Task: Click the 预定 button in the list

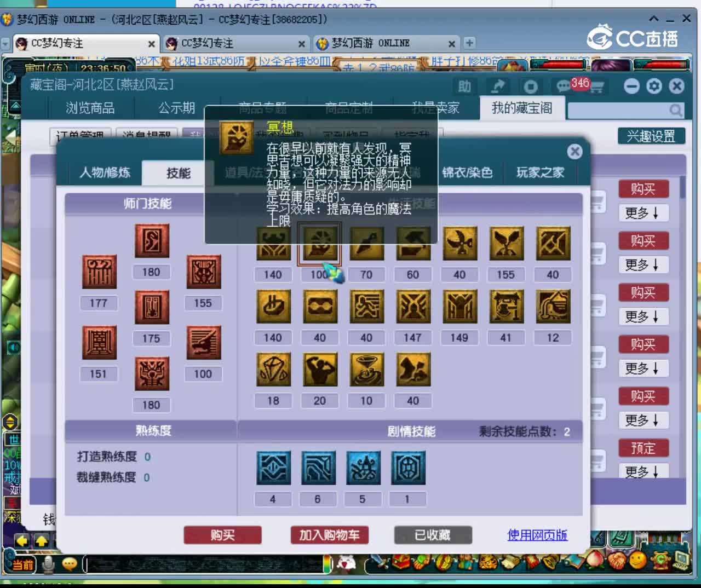Action: pyautogui.click(x=643, y=448)
